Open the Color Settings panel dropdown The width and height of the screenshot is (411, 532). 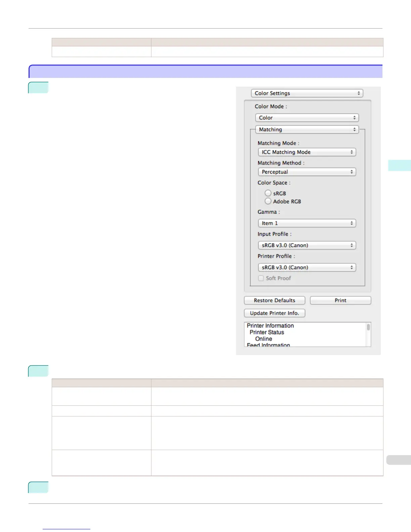(307, 93)
